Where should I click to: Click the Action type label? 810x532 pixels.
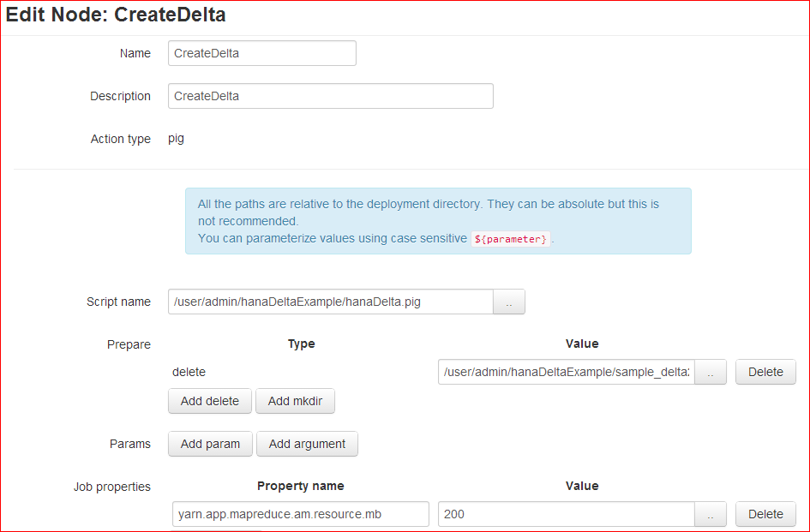[x=121, y=139]
